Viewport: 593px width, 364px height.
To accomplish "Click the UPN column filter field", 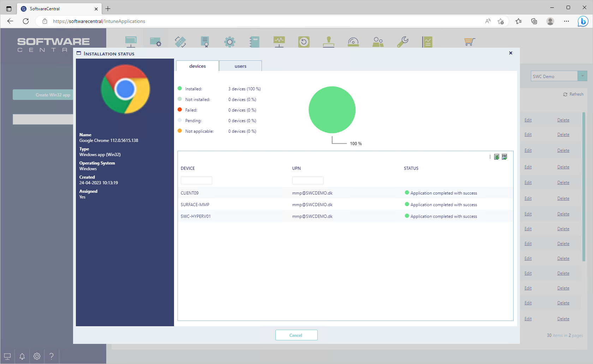I will [x=308, y=180].
